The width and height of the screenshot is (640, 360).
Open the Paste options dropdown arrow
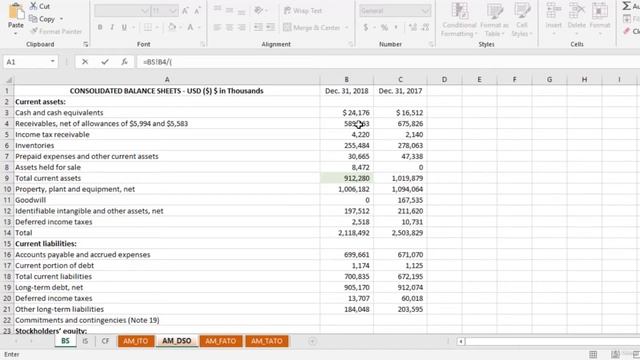tap(16, 33)
